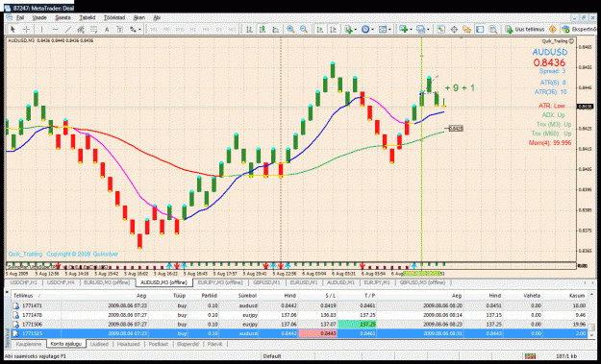Zoom in on the chart
The height and width of the screenshot is (364, 601).
tap(290, 29)
